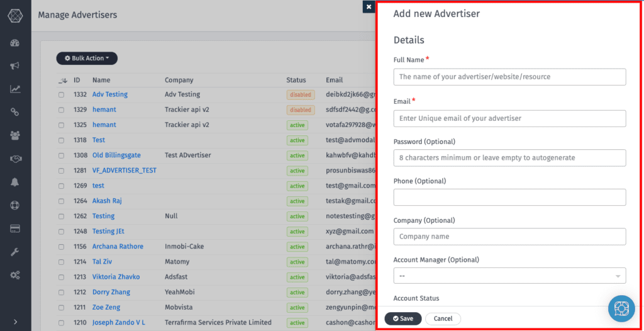Click the handshake icon in sidebar

[15, 159]
